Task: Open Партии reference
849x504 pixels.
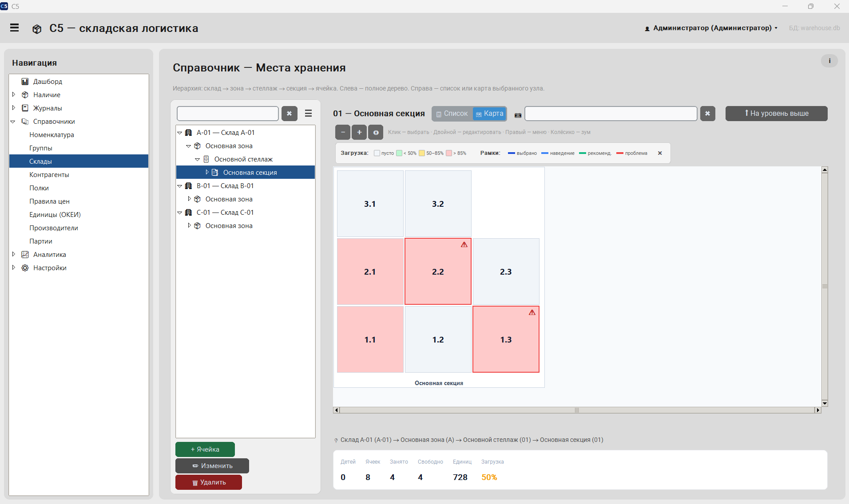Action: click(x=41, y=241)
